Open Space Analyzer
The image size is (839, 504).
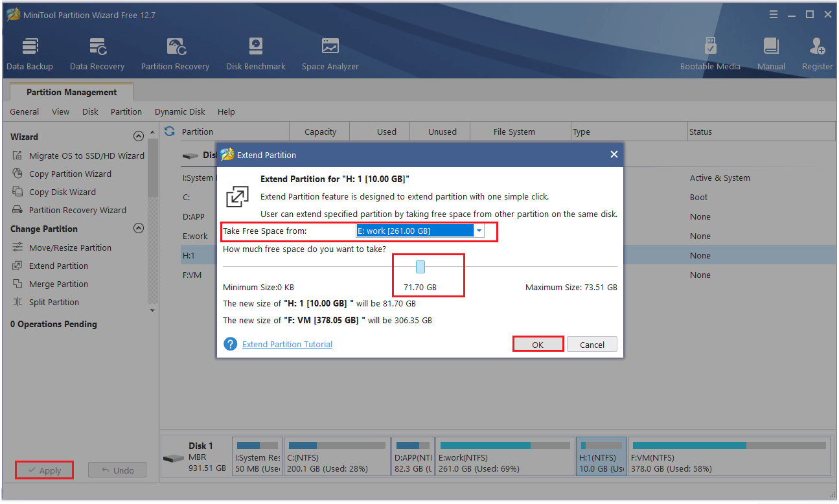pos(330,54)
